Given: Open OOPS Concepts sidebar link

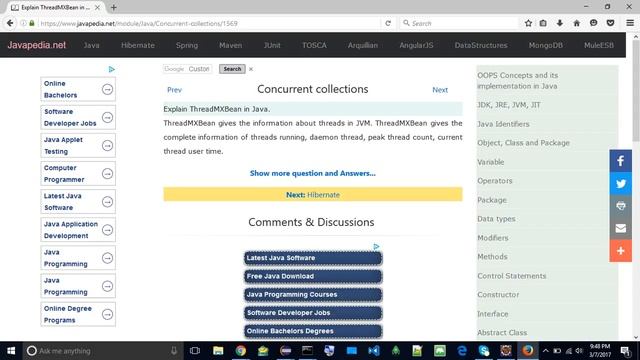Looking at the screenshot, I should 518,81.
